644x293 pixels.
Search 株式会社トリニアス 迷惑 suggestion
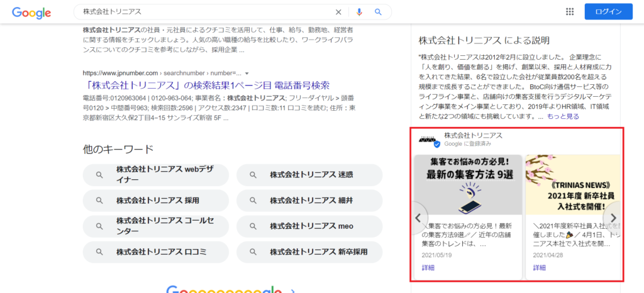pyautogui.click(x=309, y=175)
